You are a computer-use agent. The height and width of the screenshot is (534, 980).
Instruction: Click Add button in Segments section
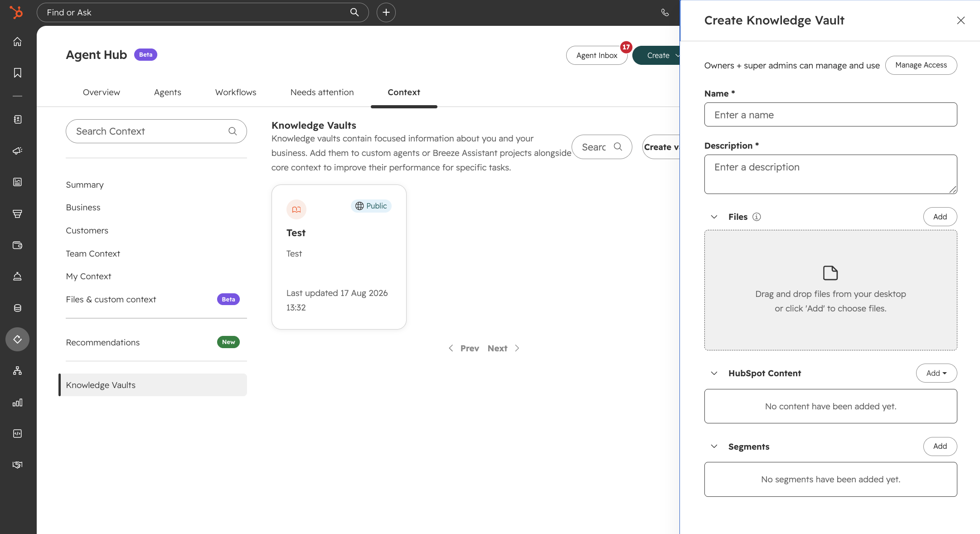coord(940,446)
